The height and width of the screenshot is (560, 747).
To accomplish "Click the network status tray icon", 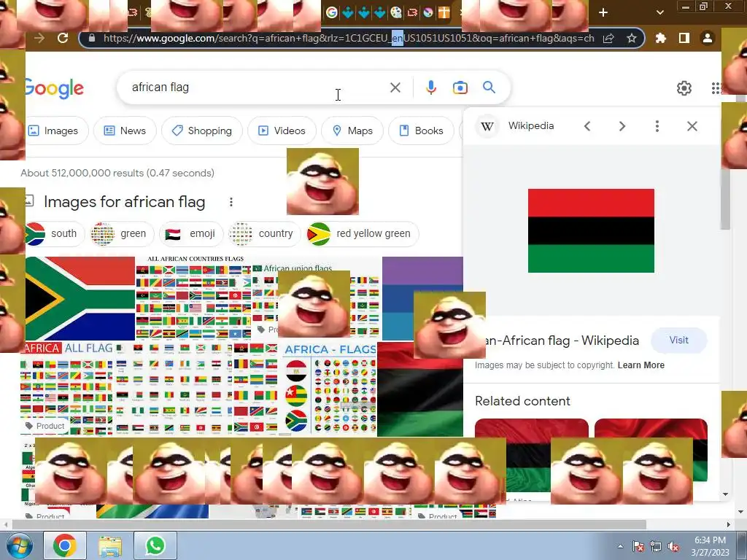I will tap(656, 546).
